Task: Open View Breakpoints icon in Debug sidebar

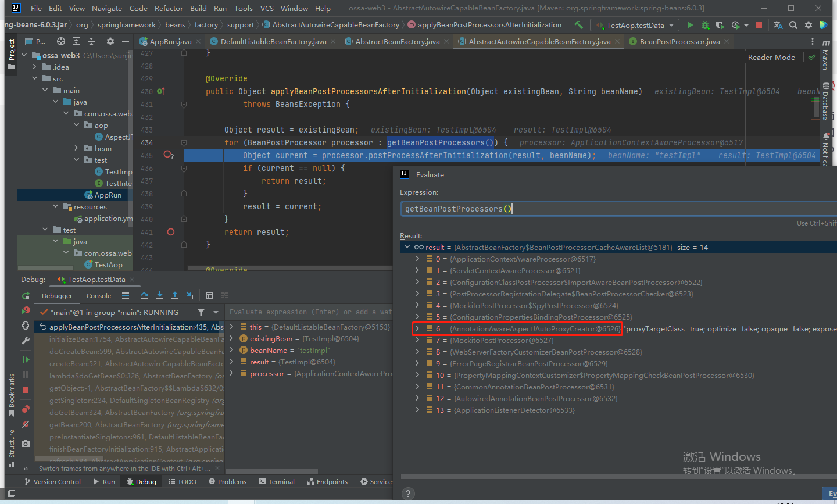Action: 26,409
